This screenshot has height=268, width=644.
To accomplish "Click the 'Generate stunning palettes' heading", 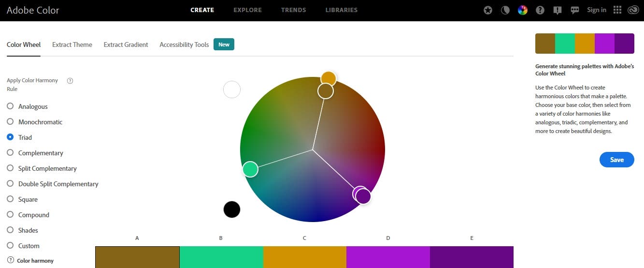I will point(585,70).
